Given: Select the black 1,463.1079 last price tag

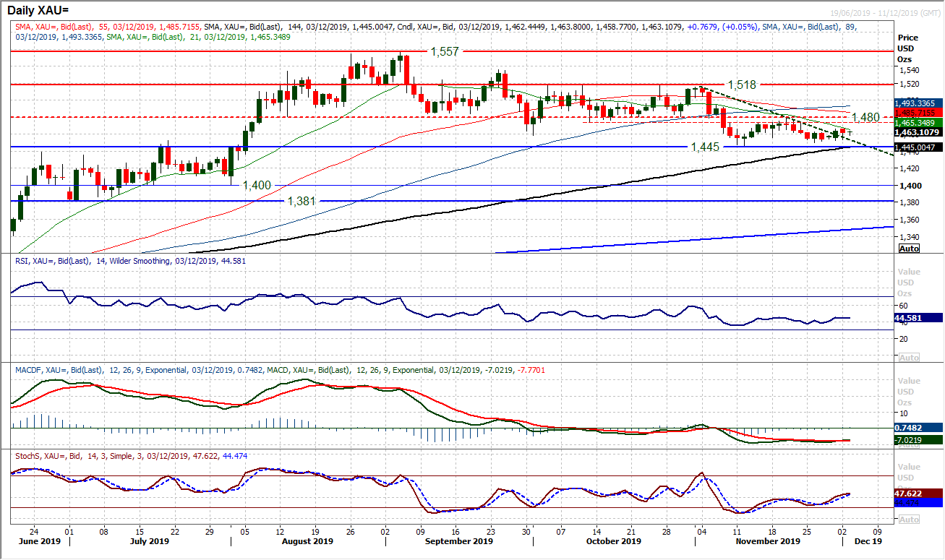Looking at the screenshot, I should [918, 132].
